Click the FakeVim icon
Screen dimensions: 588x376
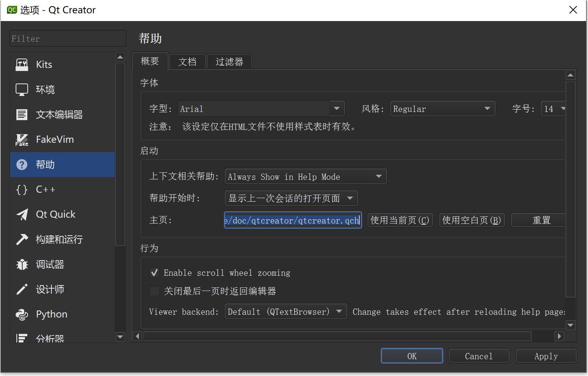pos(22,139)
